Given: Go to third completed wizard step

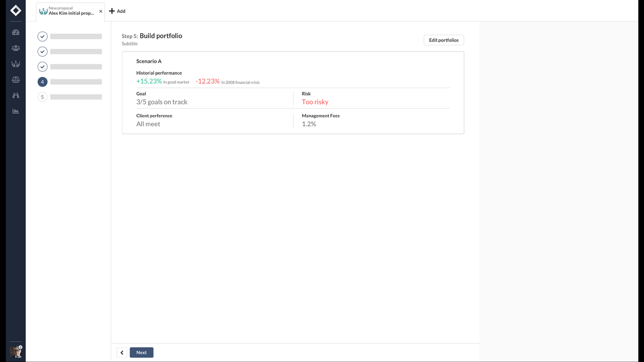Looking at the screenshot, I should click(43, 67).
